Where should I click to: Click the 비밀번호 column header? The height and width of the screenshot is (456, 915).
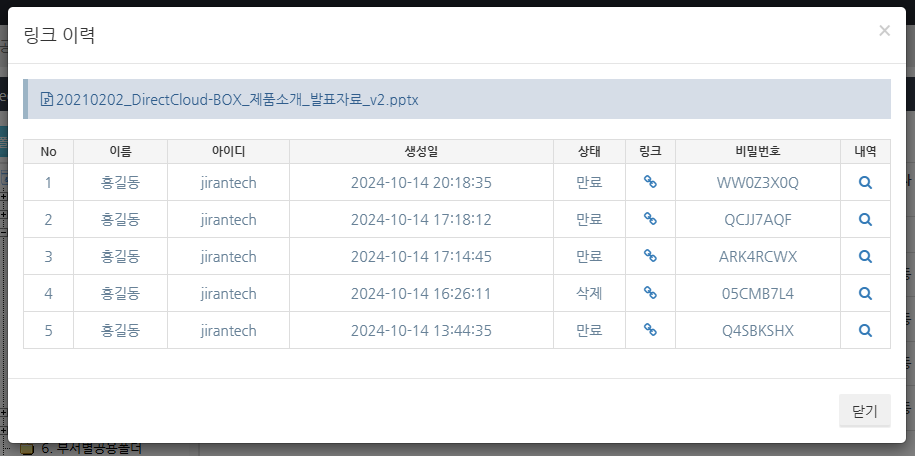[757, 152]
